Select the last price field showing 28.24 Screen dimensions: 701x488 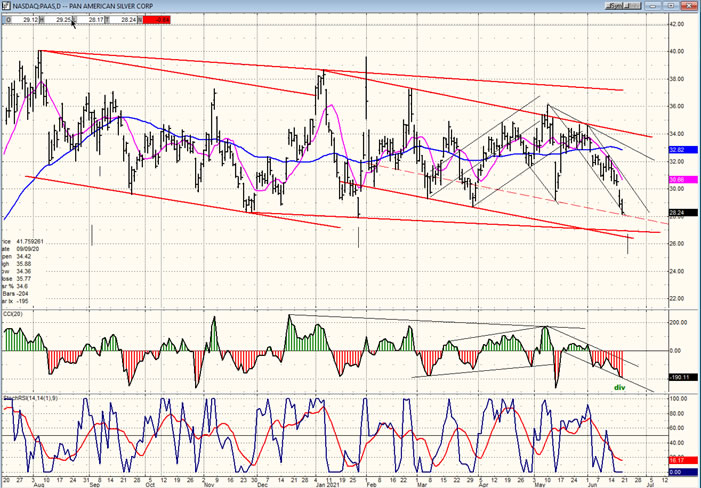coord(123,20)
